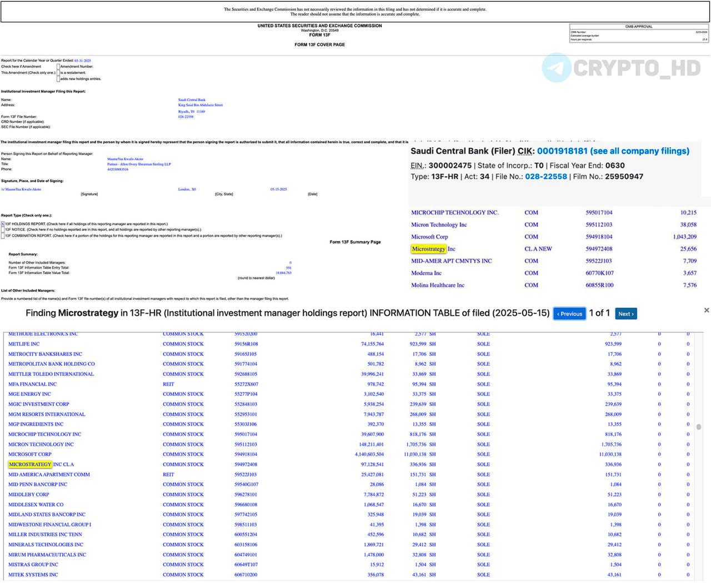Click MISTRAS GROUP INC entry

[33, 565]
